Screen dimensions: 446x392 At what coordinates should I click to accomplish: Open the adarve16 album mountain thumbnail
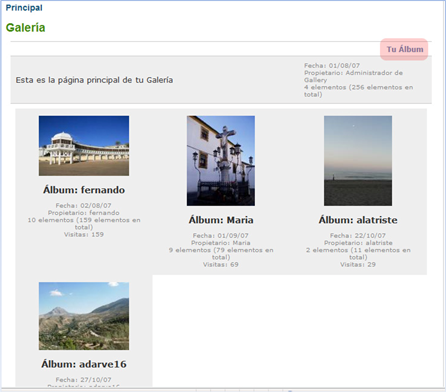(x=84, y=316)
